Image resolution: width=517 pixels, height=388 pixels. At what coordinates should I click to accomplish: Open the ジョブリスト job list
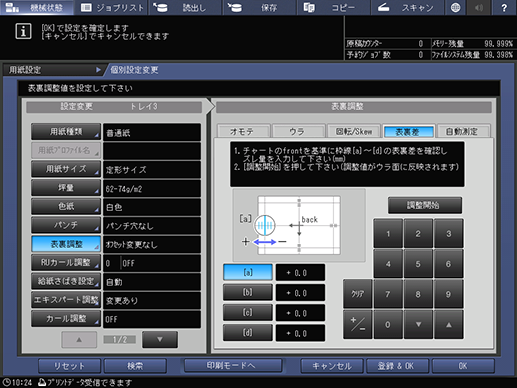tap(111, 7)
